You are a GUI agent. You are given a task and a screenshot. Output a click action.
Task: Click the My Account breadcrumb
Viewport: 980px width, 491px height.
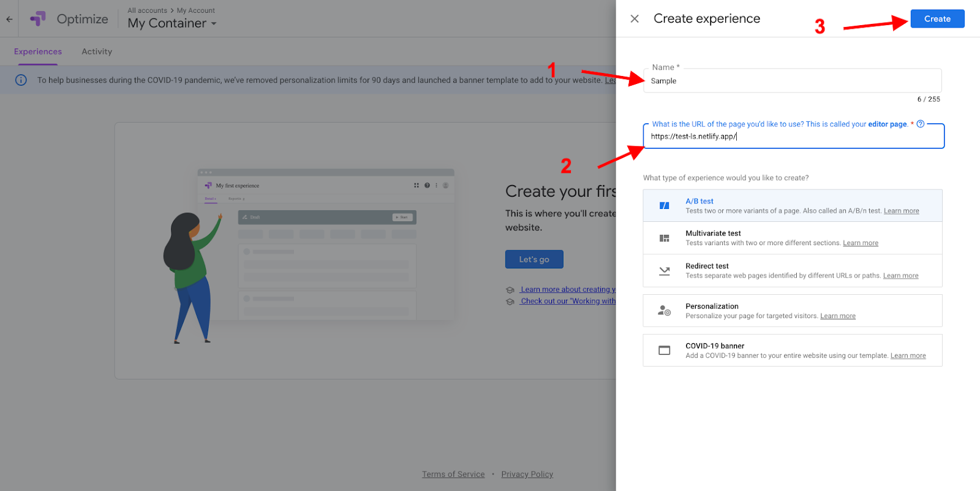click(196, 10)
